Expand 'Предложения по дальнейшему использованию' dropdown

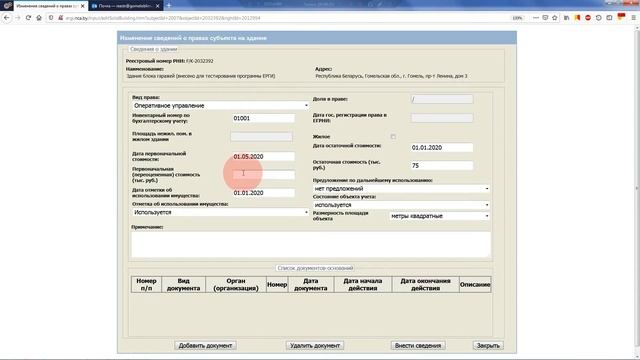tap(401, 189)
